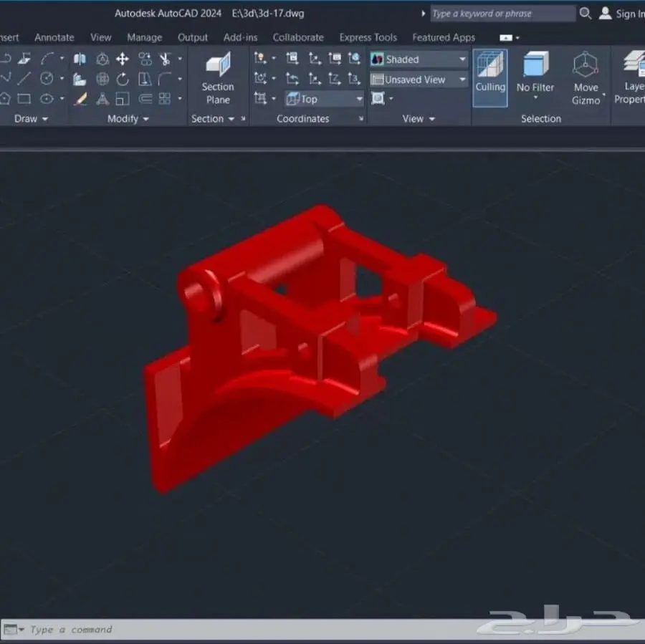Image resolution: width=645 pixels, height=644 pixels.
Task: Select the Stretch trapezoid tool
Action: tap(145, 79)
